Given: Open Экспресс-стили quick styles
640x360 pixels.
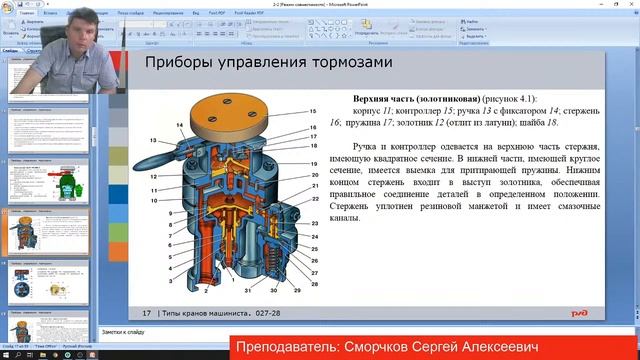Looking at the screenshot, I should coord(393,28).
